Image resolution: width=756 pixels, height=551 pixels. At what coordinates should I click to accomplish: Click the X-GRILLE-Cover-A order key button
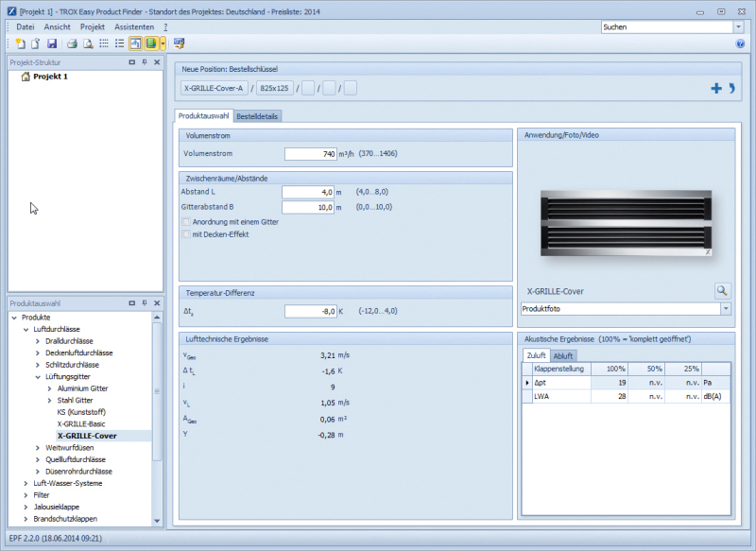click(x=214, y=88)
